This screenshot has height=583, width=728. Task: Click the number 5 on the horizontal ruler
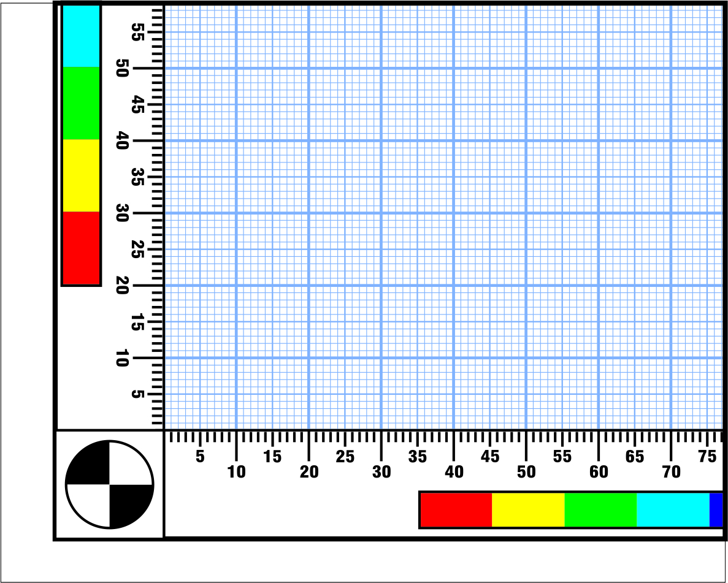pos(200,456)
